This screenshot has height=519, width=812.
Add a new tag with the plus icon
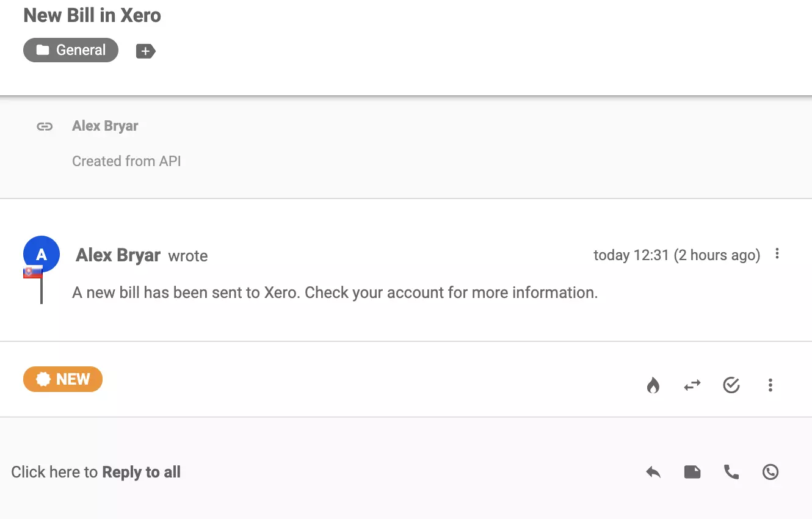(145, 51)
